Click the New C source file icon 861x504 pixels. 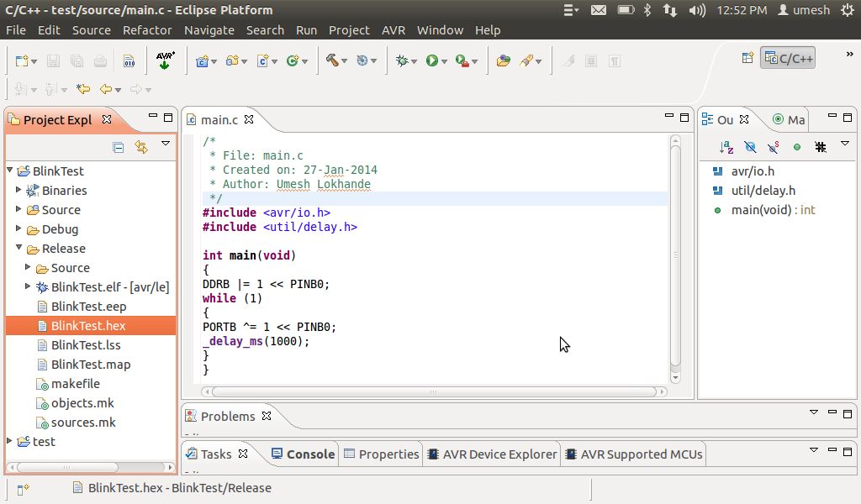tap(262, 60)
